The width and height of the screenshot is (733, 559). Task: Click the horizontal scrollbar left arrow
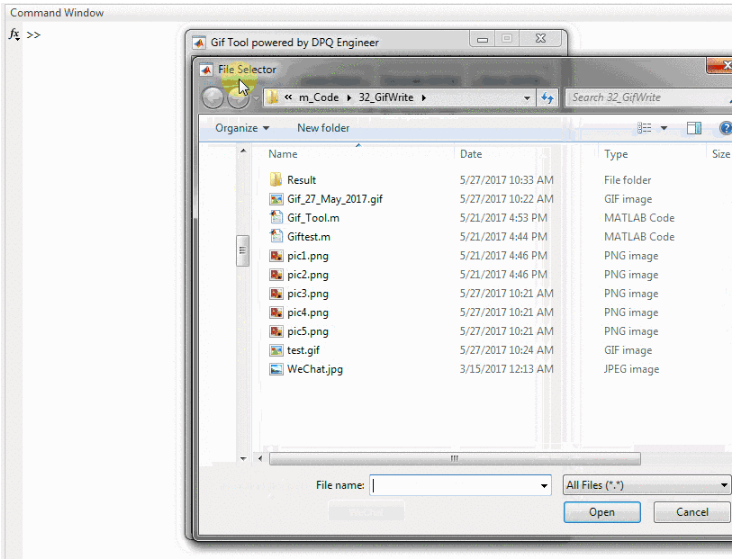click(x=260, y=459)
